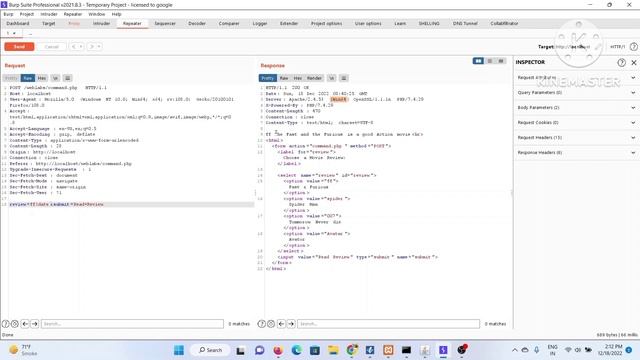Expand the Request Headers section
The height and width of the screenshot is (360, 640).
coord(576,138)
